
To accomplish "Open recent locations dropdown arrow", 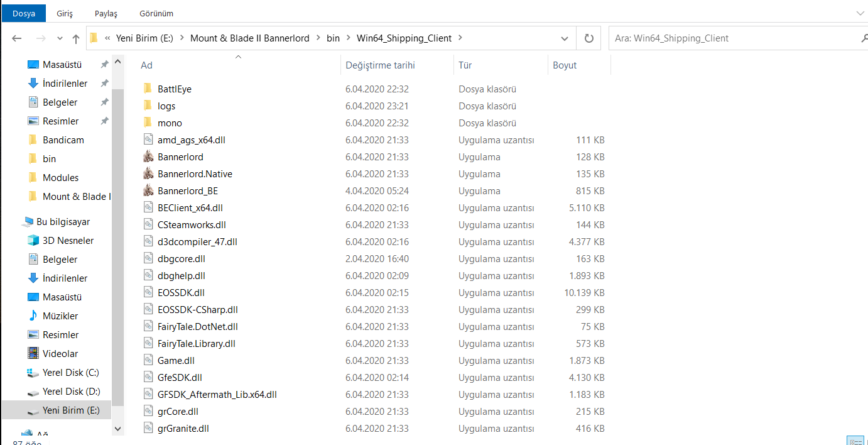I will click(x=60, y=38).
